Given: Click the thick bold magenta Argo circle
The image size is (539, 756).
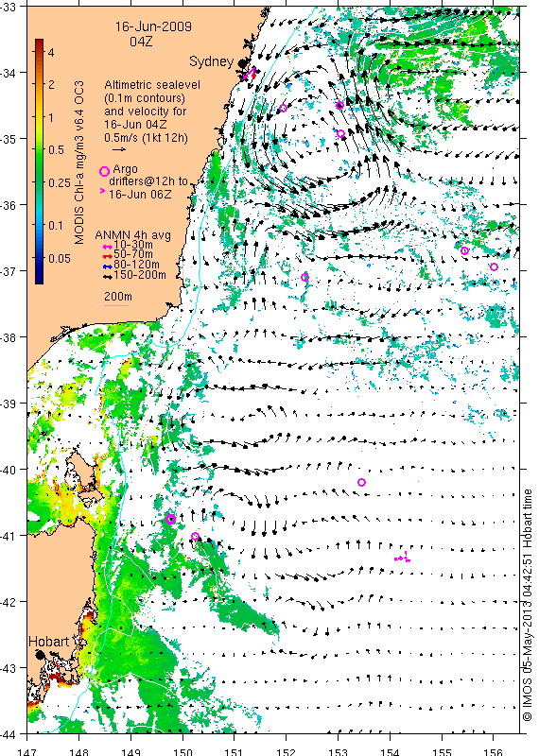Looking at the screenshot, I should coord(170,519).
